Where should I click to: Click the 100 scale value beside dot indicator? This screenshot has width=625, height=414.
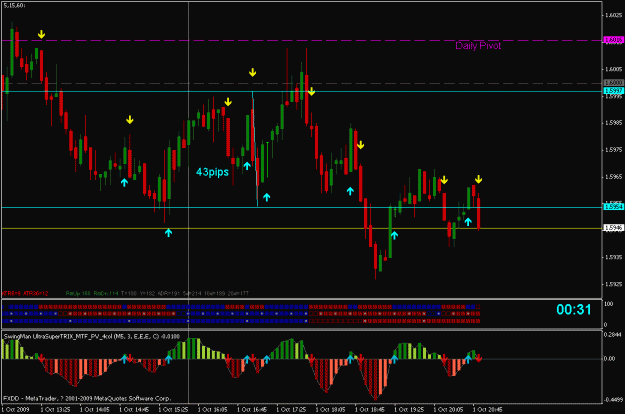(x=609, y=304)
